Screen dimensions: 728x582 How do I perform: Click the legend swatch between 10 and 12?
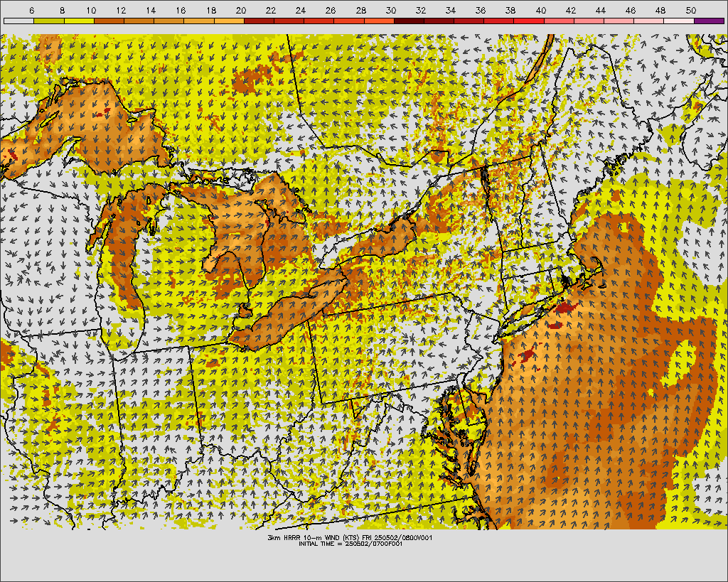109,21
